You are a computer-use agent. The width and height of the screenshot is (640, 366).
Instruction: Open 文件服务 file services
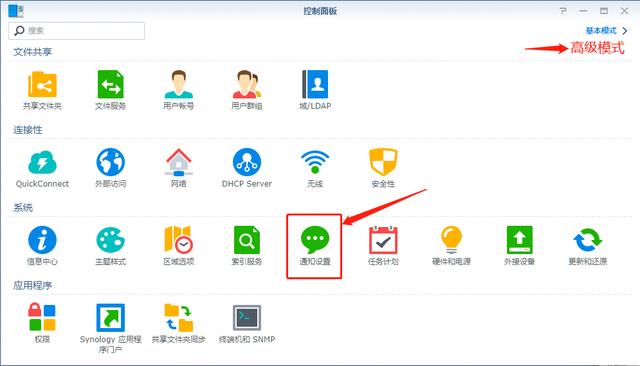pyautogui.click(x=111, y=85)
